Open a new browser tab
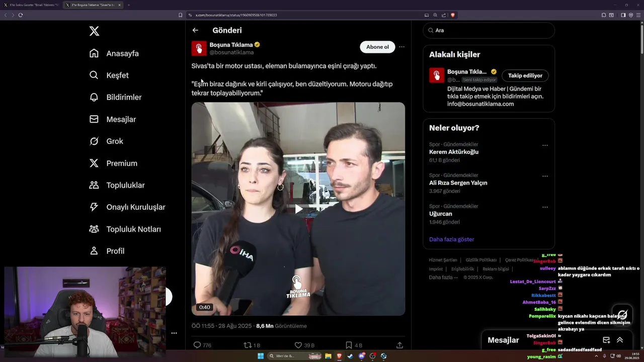 [128, 5]
